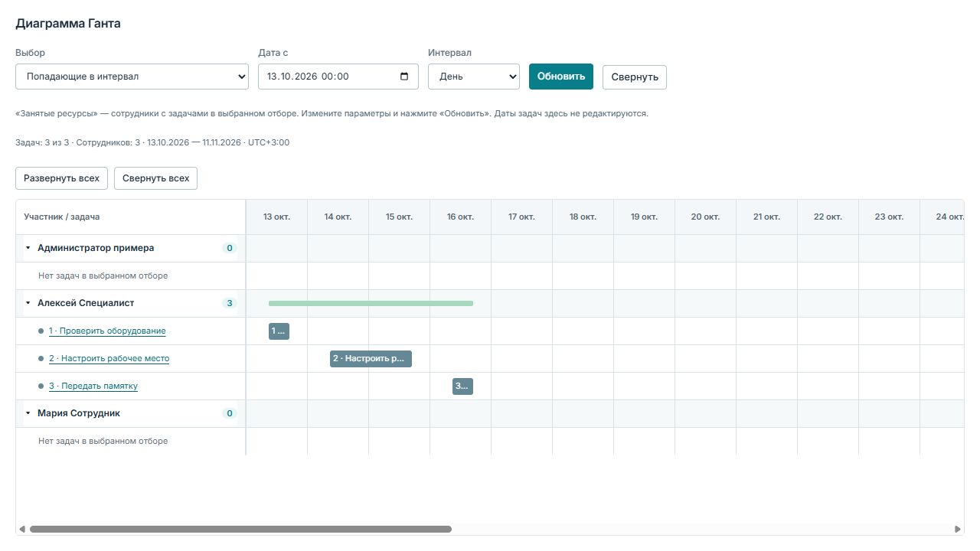Click Администратор примера count badge 0

[x=229, y=248]
